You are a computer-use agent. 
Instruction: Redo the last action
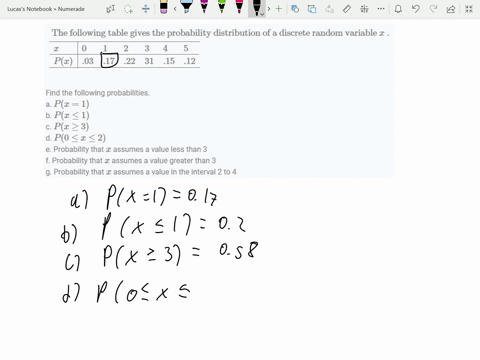pyautogui.click(x=433, y=9)
